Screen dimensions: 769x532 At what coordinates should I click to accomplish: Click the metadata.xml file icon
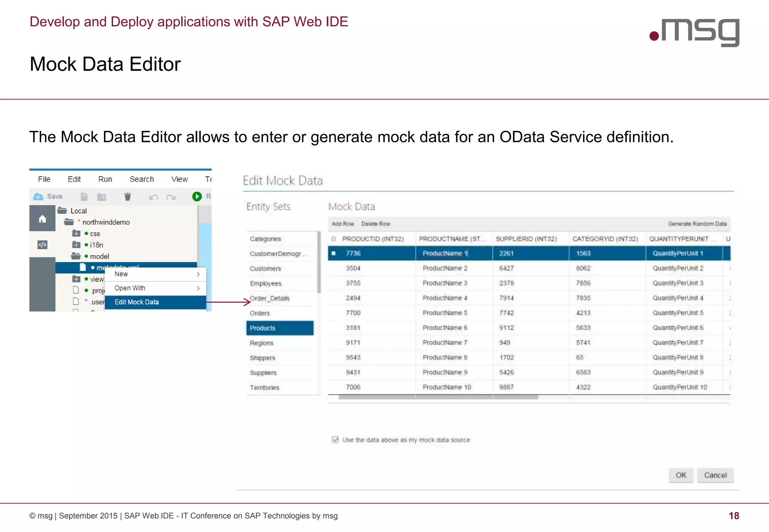click(83, 268)
